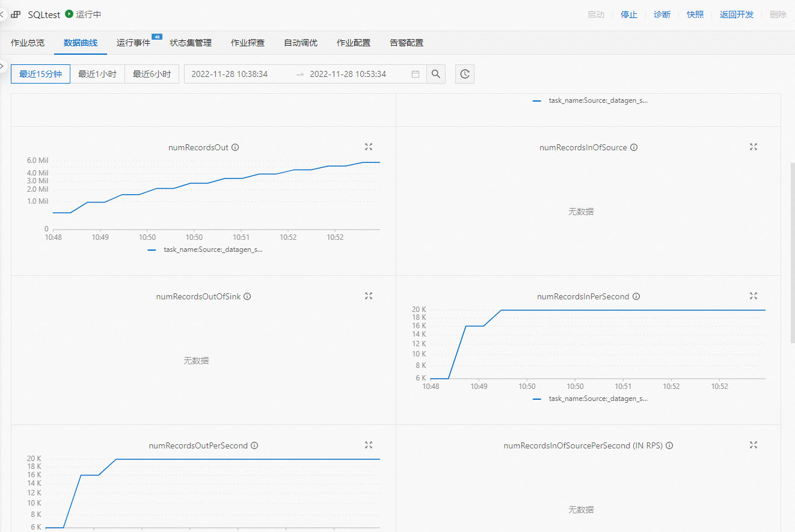Image resolution: width=795 pixels, height=532 pixels.
Task: Open the 告警配置 tab
Action: pos(407,43)
